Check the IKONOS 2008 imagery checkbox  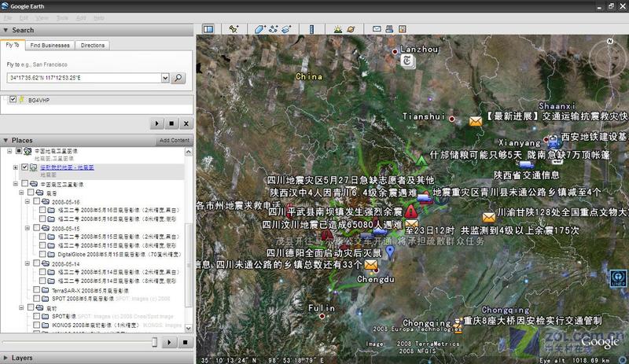(x=36, y=325)
